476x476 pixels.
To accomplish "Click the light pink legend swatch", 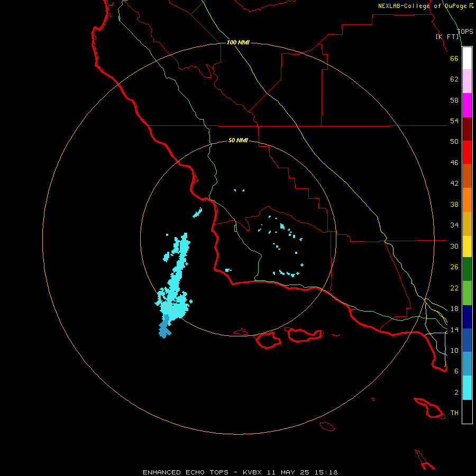I will [467, 81].
